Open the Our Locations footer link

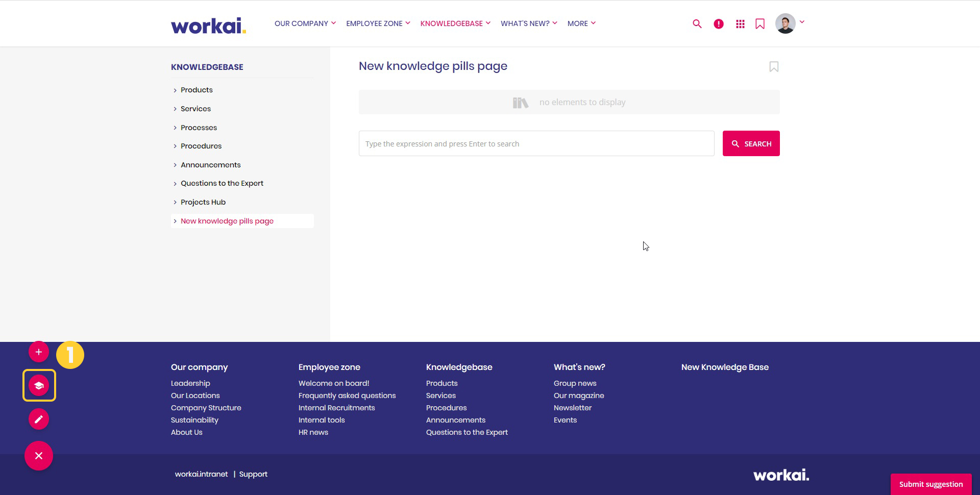pyautogui.click(x=195, y=395)
